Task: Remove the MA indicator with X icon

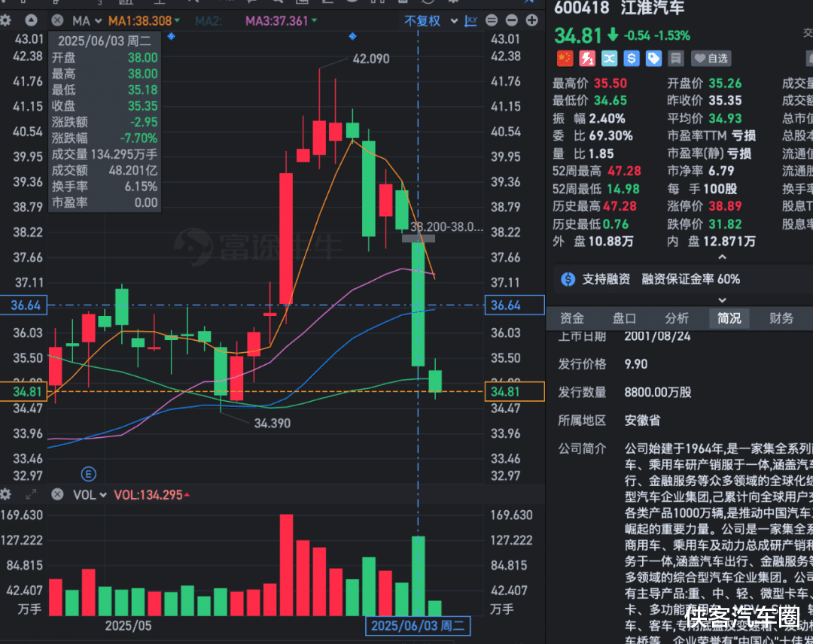Action: 58,20
